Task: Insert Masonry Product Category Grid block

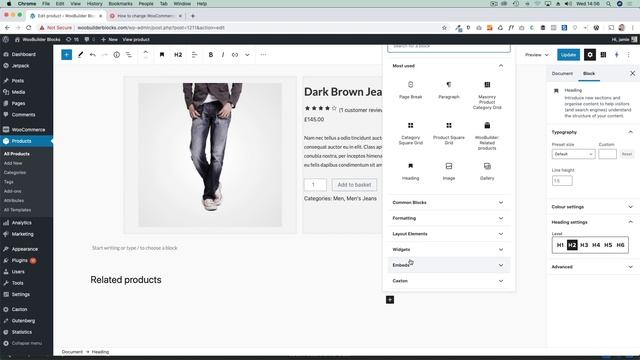Action: click(x=487, y=95)
